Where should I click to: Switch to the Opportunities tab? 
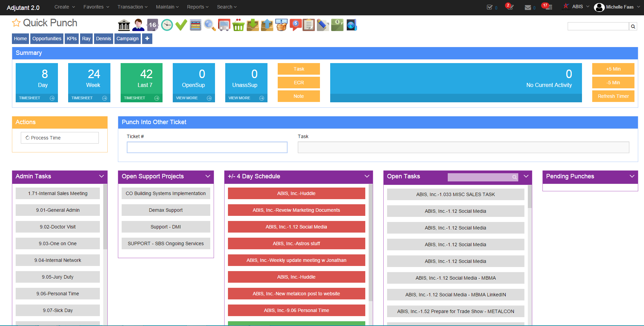click(47, 39)
